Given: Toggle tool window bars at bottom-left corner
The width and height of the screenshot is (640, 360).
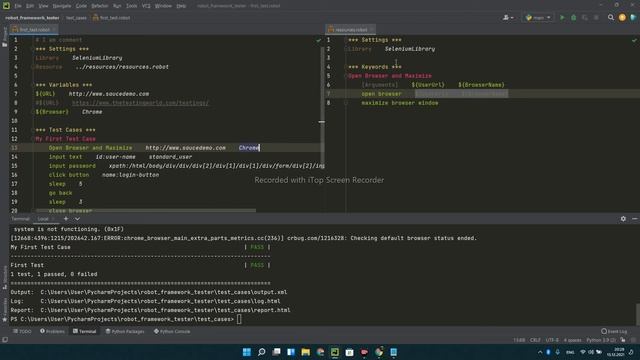Looking at the screenshot, I should [x=5, y=340].
